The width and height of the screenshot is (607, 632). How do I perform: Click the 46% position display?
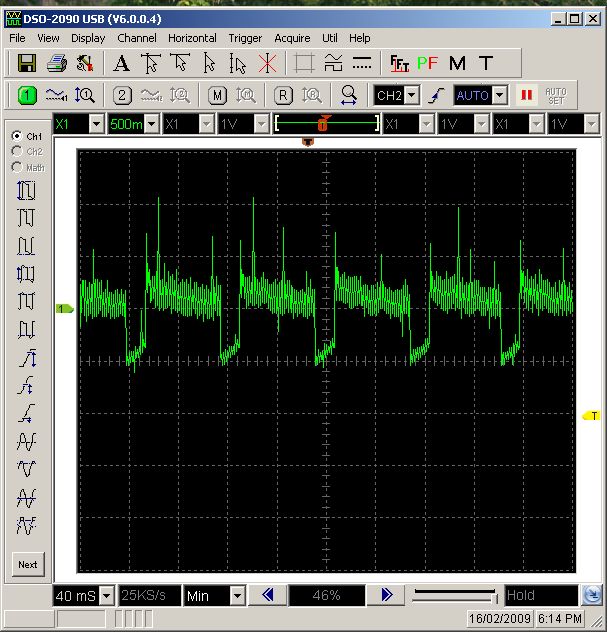(x=327, y=595)
